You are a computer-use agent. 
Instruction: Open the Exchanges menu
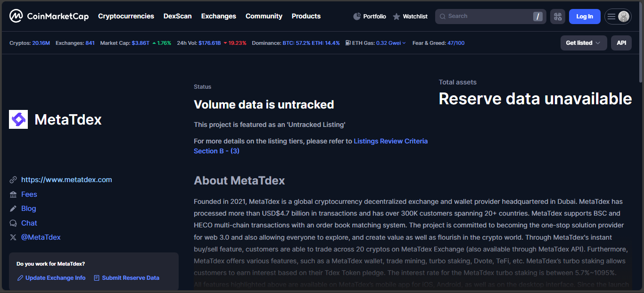(218, 16)
